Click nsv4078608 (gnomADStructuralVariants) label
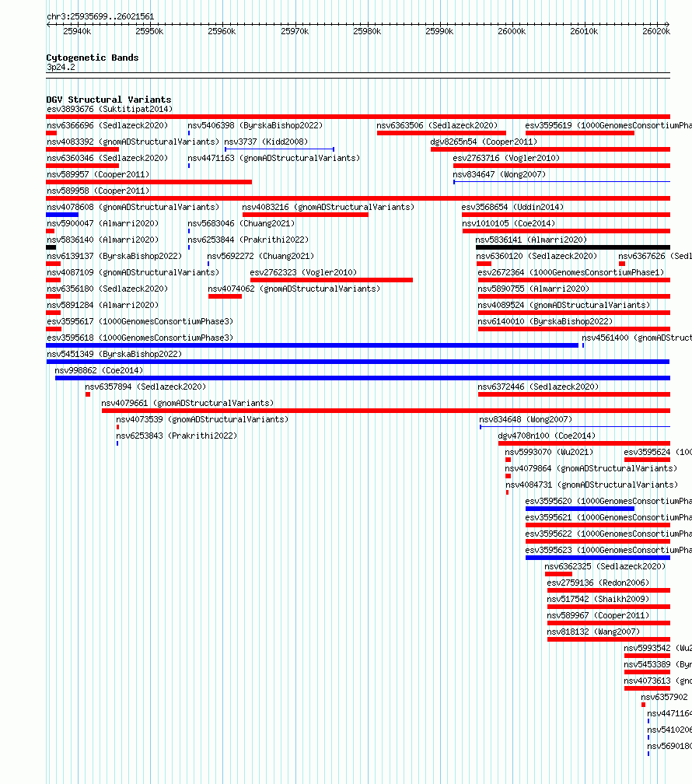 tap(133, 207)
